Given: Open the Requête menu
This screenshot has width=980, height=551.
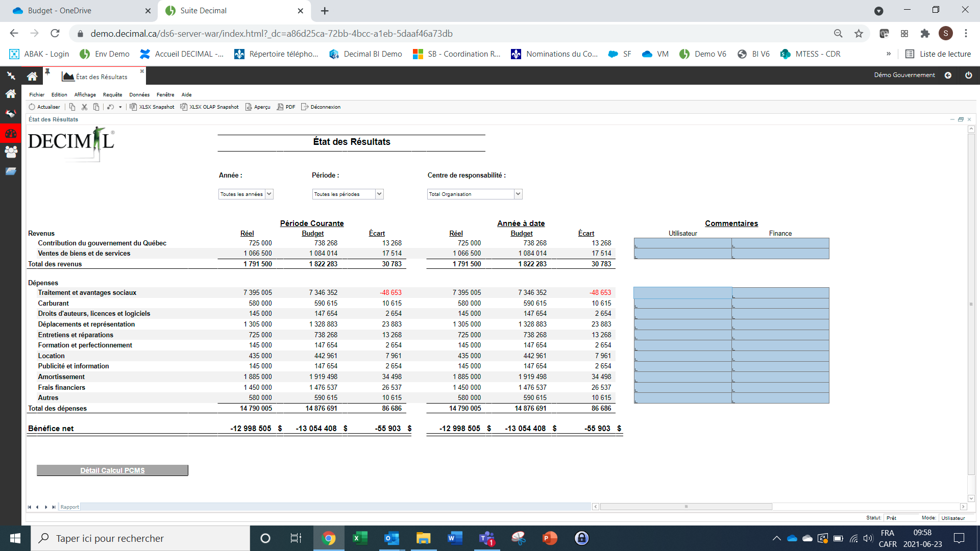Looking at the screenshot, I should click(x=113, y=94).
